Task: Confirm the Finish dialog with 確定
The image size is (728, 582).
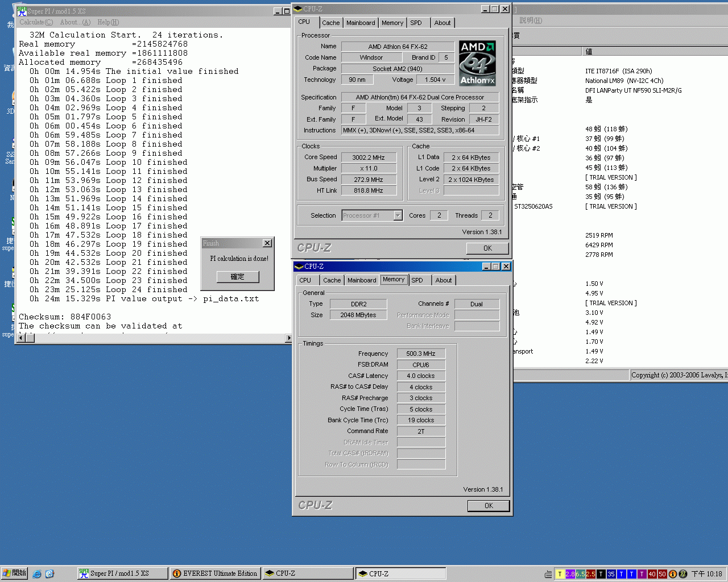Action: [x=238, y=277]
